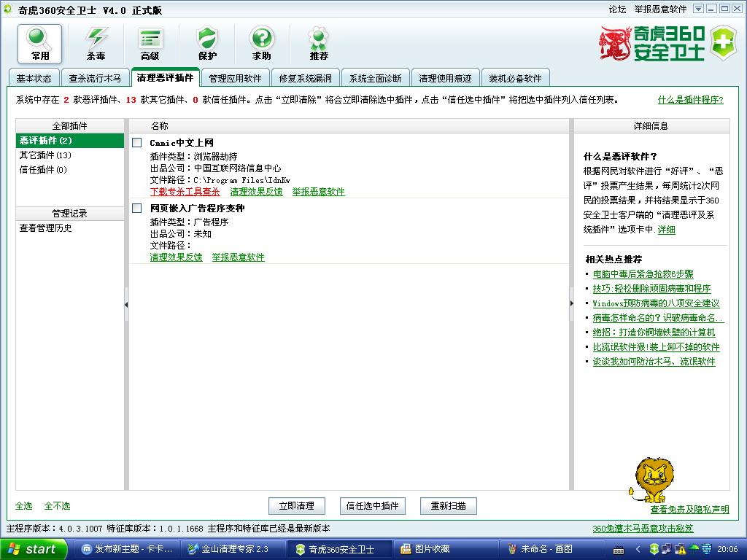
Task: Open the 常用 toolbar section
Action: point(40,44)
